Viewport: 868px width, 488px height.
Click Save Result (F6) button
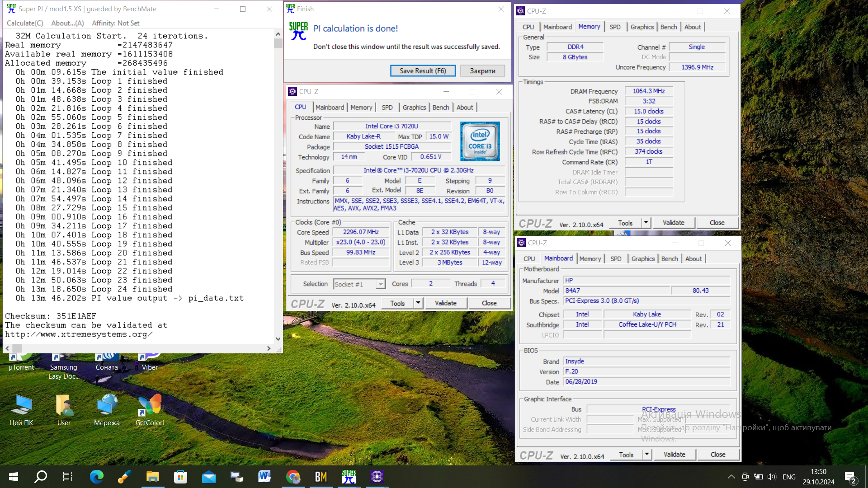point(423,70)
